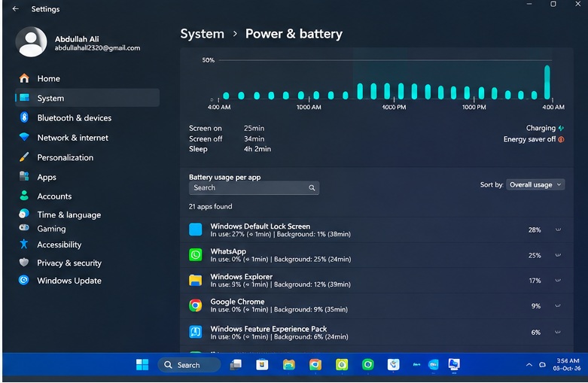Open Chrome from the taskbar
588x383 pixels.
click(x=315, y=364)
